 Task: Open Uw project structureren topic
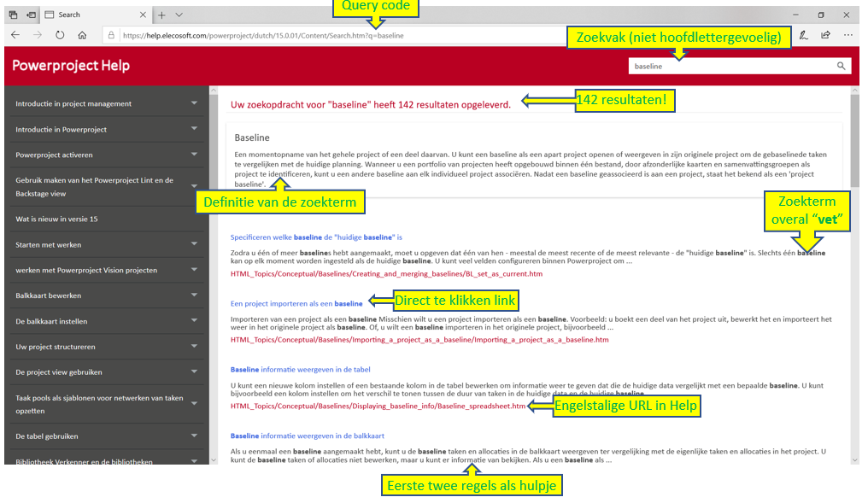point(56,347)
